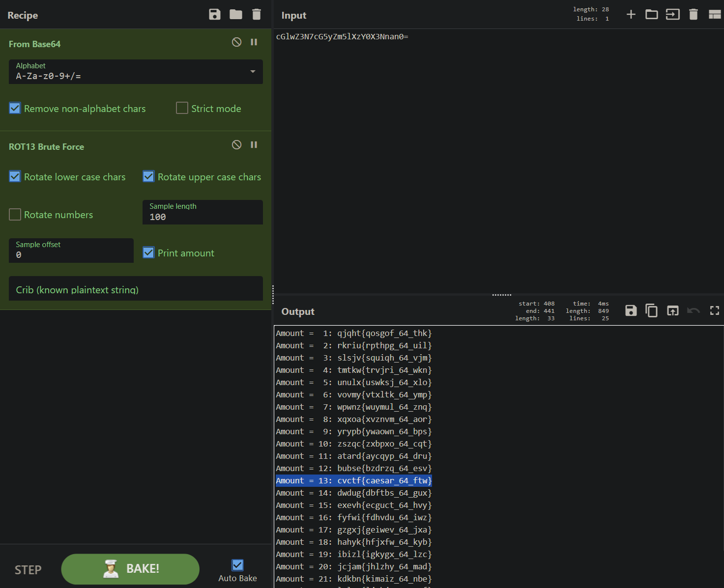
Task: Click the STEP button
Action: (x=28, y=570)
